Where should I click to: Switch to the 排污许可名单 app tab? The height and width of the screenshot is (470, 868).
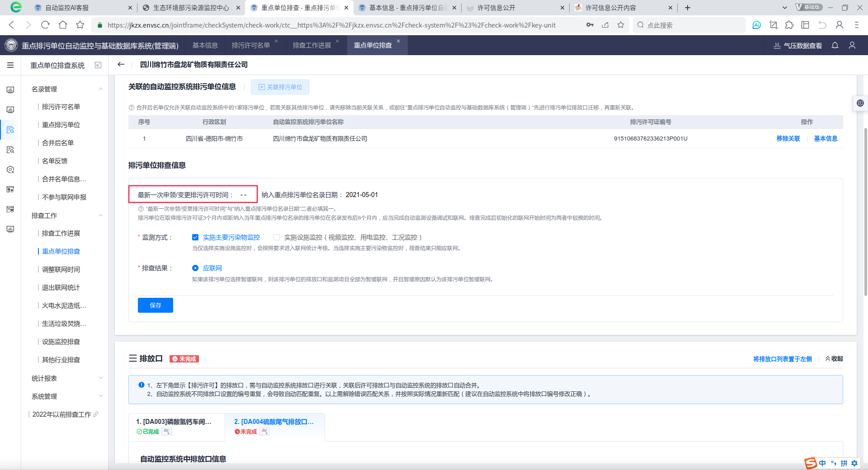coord(251,45)
